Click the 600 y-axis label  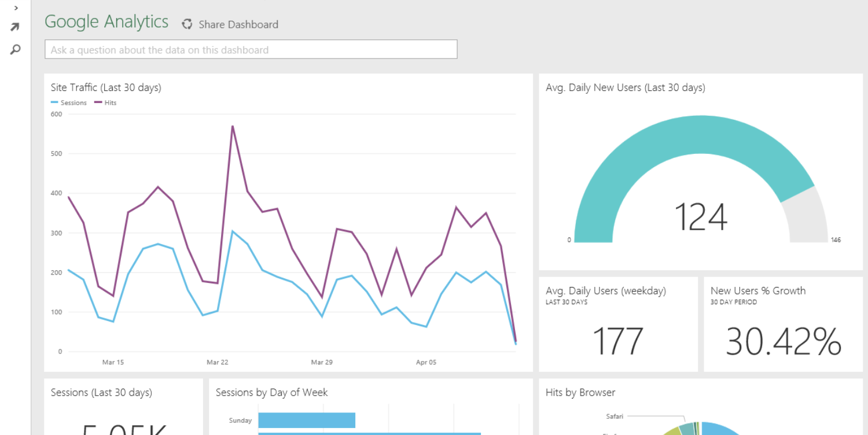56,114
